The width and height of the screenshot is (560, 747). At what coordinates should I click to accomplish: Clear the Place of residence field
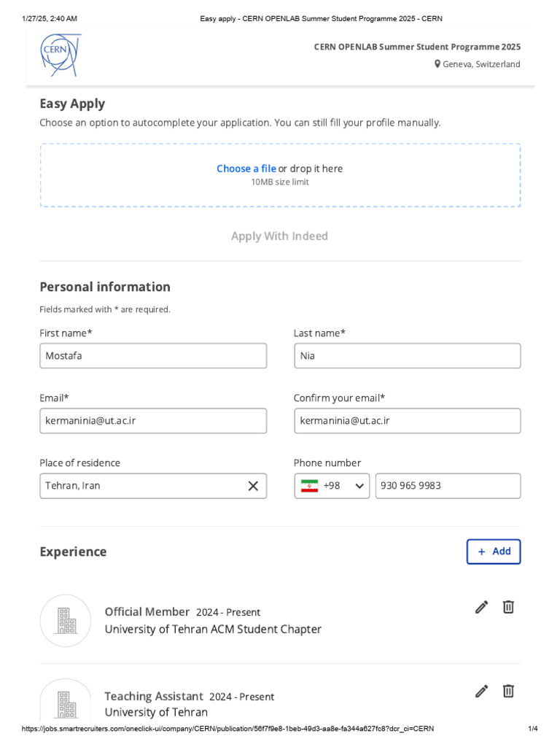point(253,486)
